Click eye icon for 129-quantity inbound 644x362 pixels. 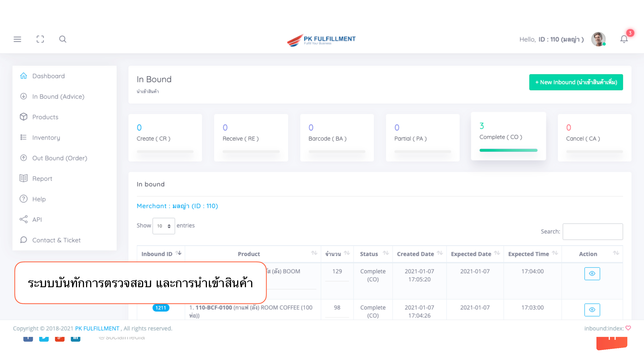tap(592, 273)
